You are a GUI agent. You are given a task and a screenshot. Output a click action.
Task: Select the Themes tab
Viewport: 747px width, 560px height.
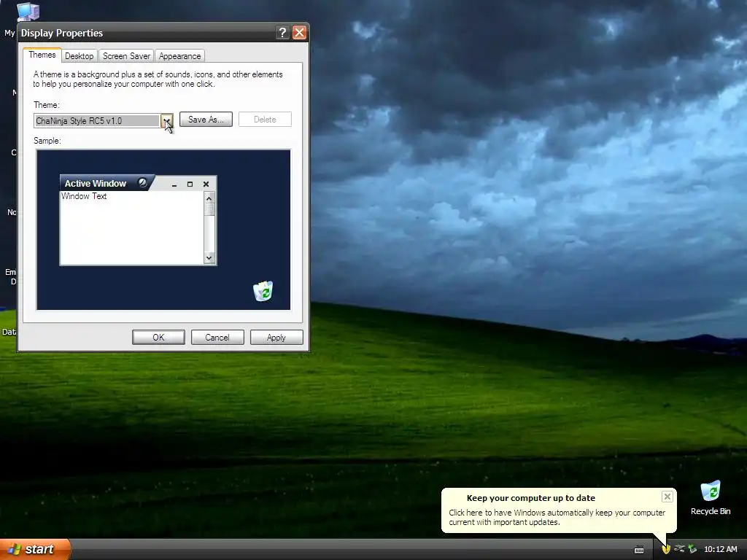click(42, 55)
